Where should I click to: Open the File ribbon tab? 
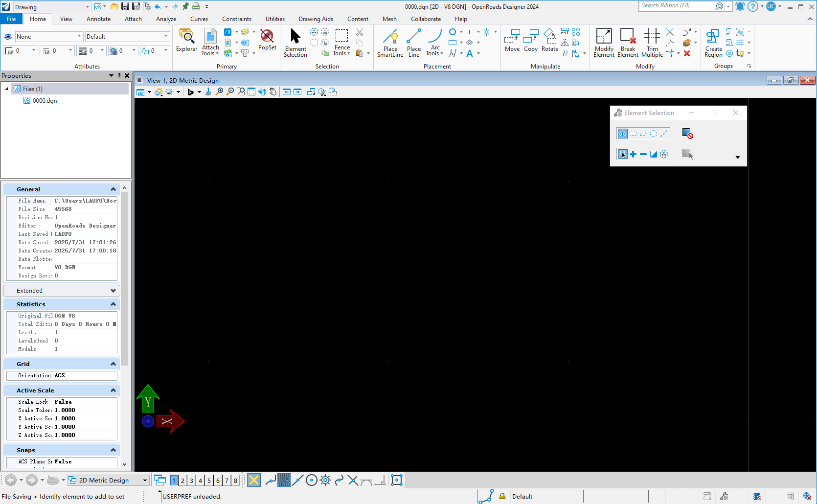11,19
